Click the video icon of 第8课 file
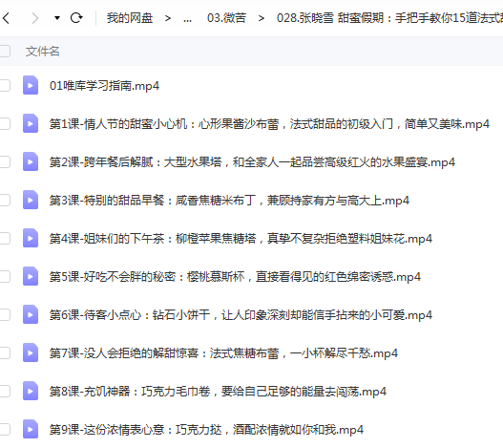Image resolution: width=503 pixels, height=448 pixels. [x=31, y=391]
